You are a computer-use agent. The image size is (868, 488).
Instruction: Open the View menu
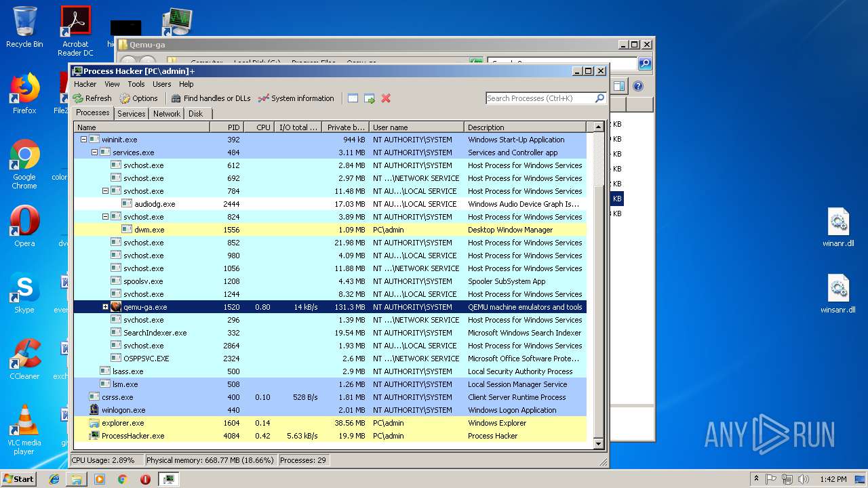point(112,84)
